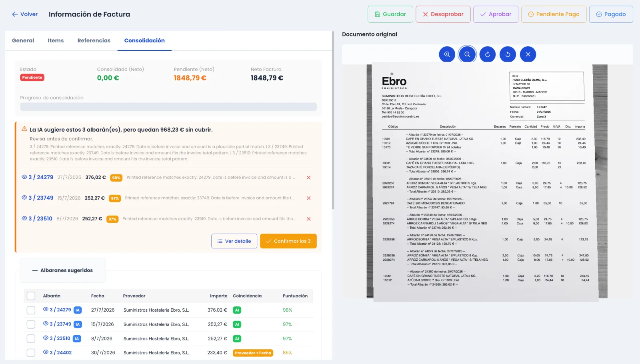Click Desaprobar to reject invoice
Viewport: 640px width, 364px height.
point(443,14)
